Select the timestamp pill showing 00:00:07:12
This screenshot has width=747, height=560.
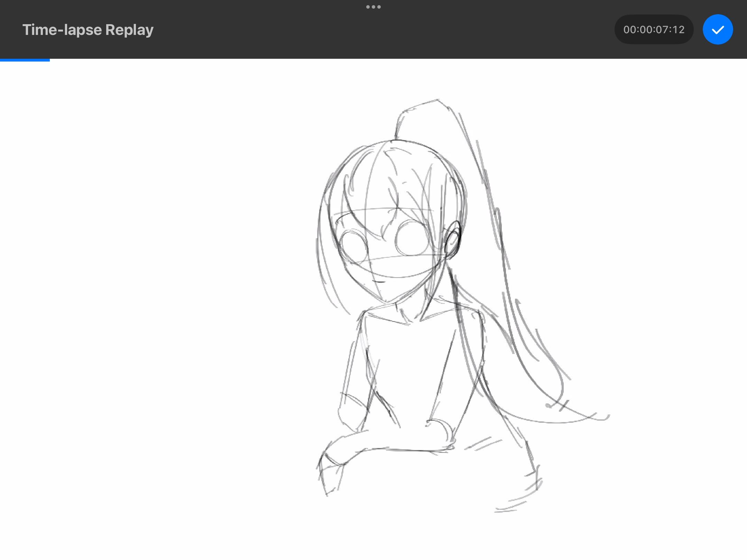[x=654, y=30]
